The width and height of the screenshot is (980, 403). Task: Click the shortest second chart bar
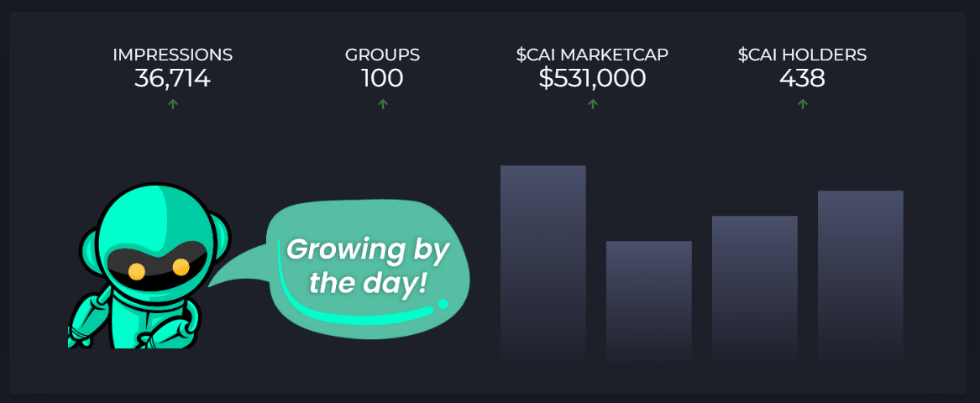[x=649, y=303]
